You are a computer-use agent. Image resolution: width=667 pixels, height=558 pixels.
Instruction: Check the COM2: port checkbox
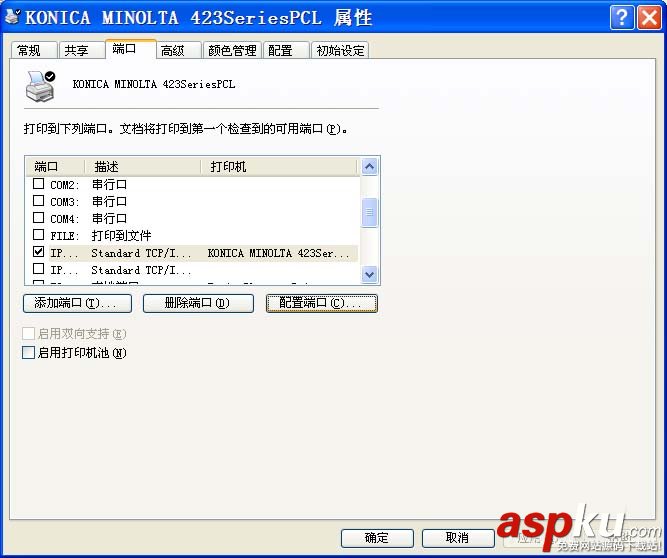38,184
